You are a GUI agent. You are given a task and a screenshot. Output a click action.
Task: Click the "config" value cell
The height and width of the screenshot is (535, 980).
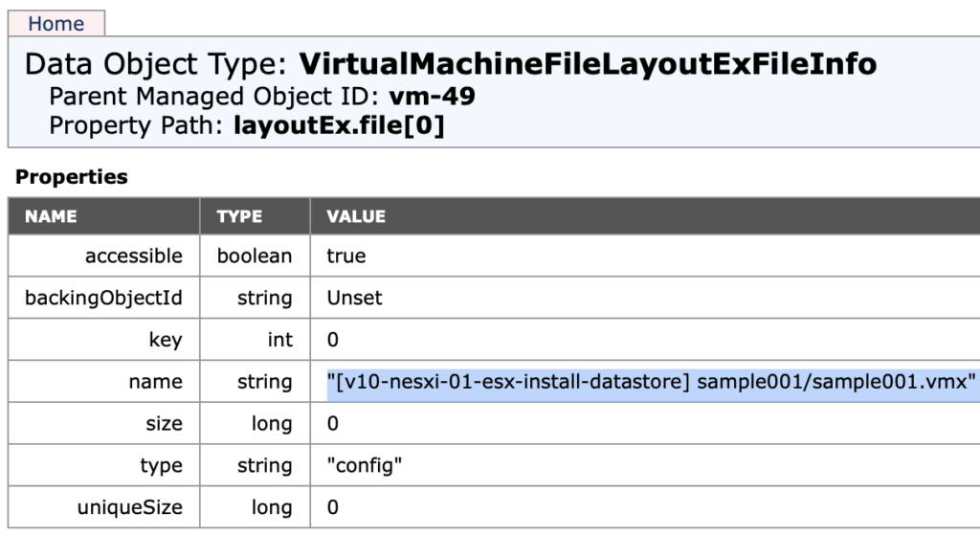pyautogui.click(x=364, y=466)
